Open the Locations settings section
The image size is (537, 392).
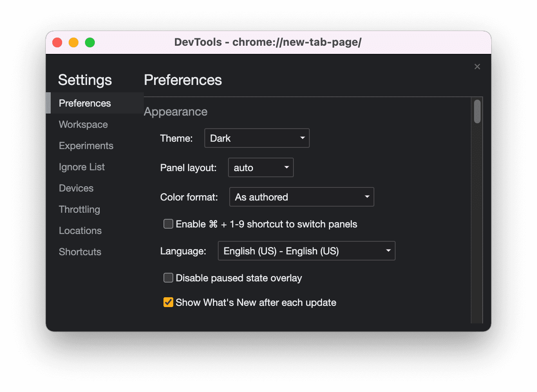click(80, 230)
